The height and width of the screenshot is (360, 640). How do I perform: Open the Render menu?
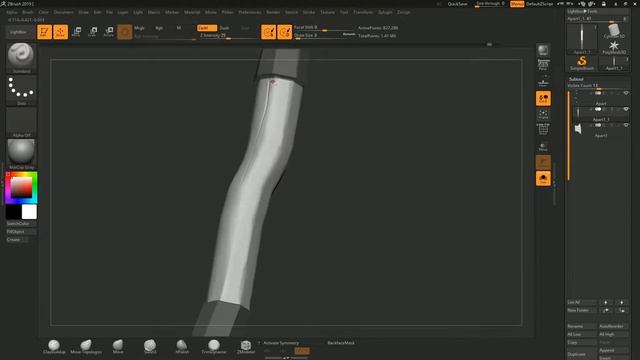coord(273,12)
